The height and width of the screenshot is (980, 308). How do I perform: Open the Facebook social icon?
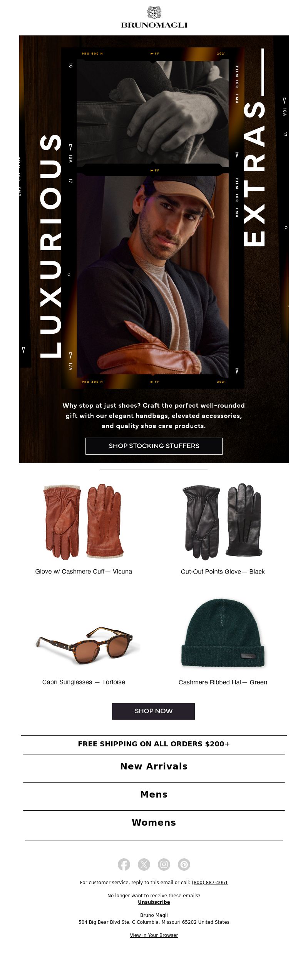click(x=124, y=865)
